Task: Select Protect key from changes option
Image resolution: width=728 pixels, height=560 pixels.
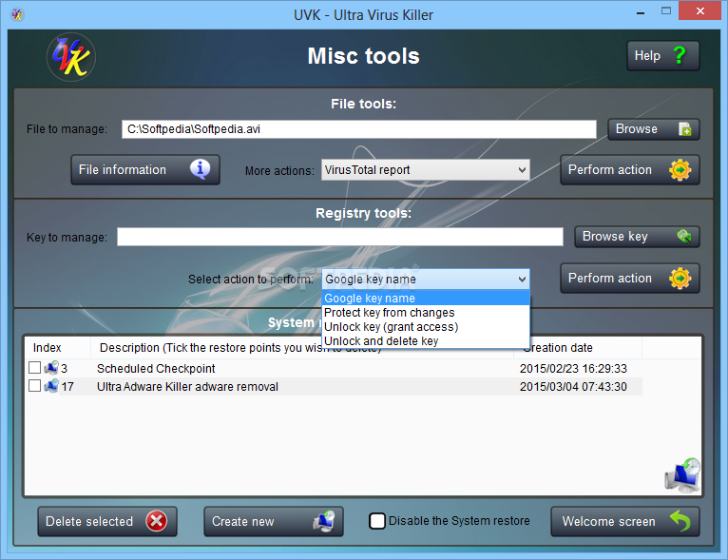Action: (426, 313)
